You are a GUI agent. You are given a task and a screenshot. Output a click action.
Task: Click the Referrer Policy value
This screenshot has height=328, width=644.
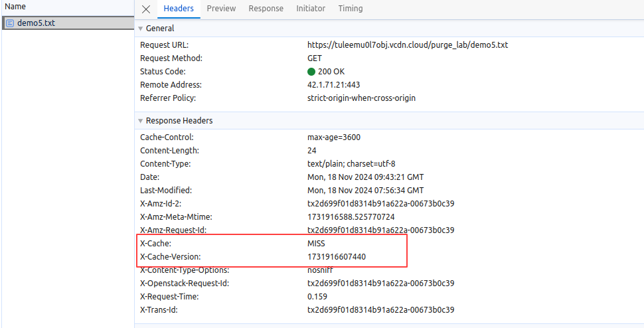point(361,98)
